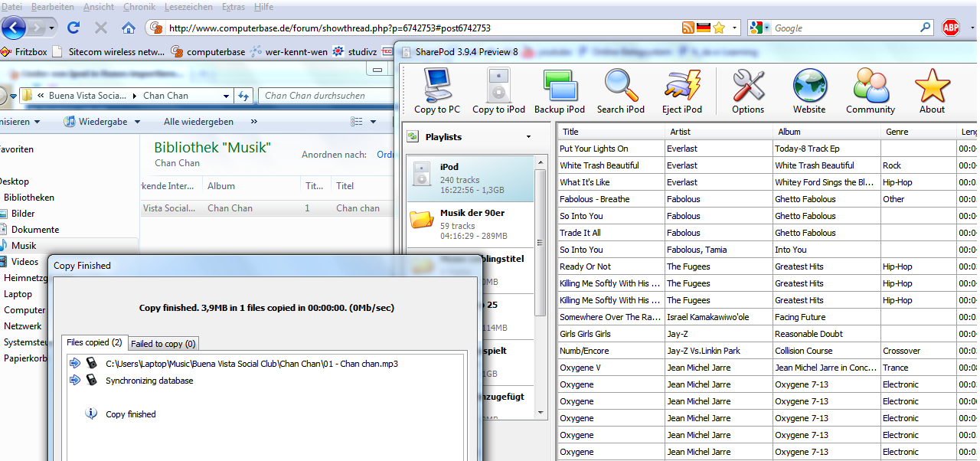Open the wer-kennt-wen bookmark
The image size is (980, 461).
coord(289,52)
